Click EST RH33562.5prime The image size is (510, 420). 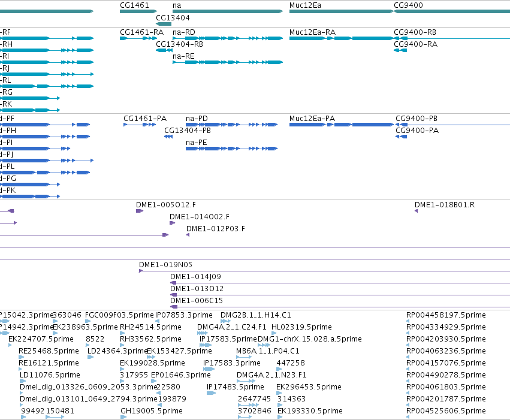[150, 339]
